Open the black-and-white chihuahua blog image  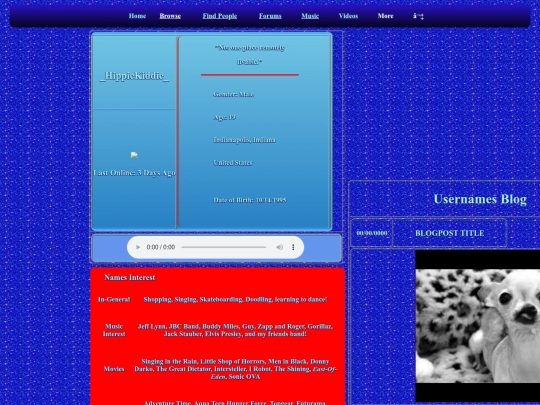[x=478, y=326]
